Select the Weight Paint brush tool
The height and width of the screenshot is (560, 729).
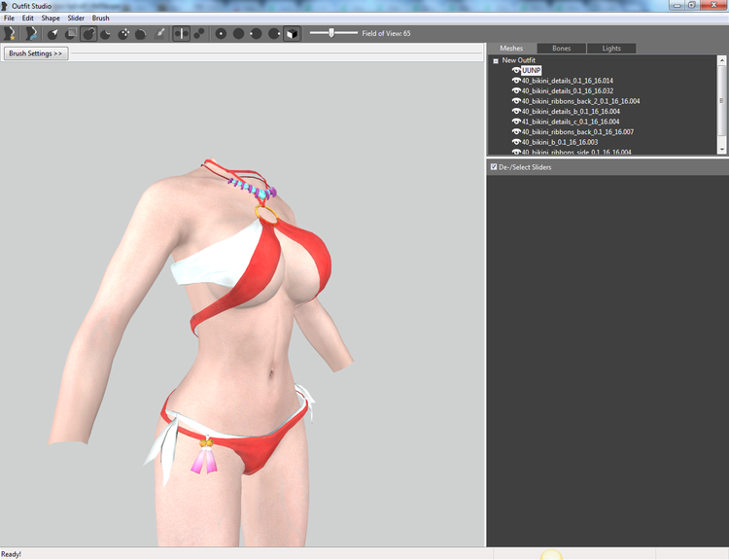[159, 33]
